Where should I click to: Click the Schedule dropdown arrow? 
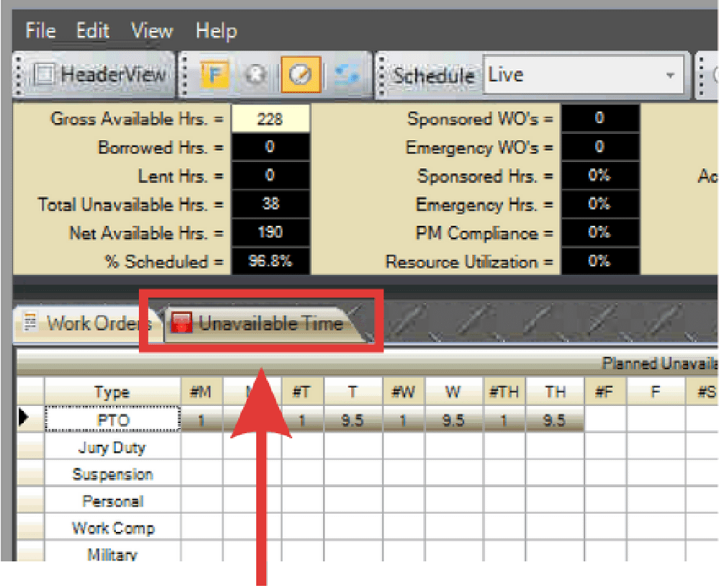coord(671,76)
